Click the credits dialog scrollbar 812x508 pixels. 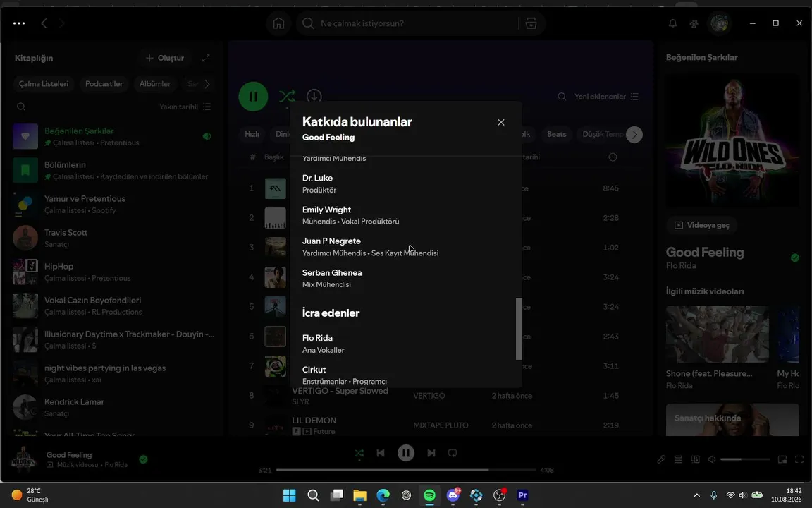pos(518,329)
